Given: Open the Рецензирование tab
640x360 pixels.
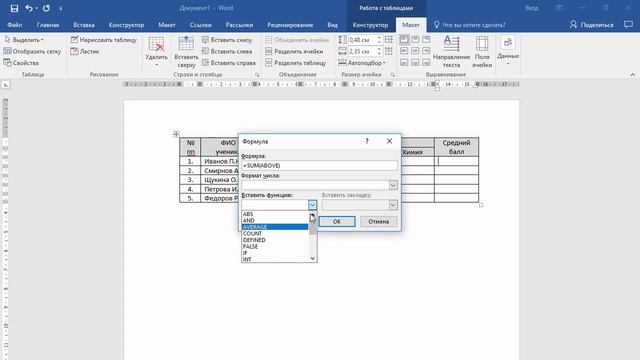Looking at the screenshot, I should click(290, 25).
